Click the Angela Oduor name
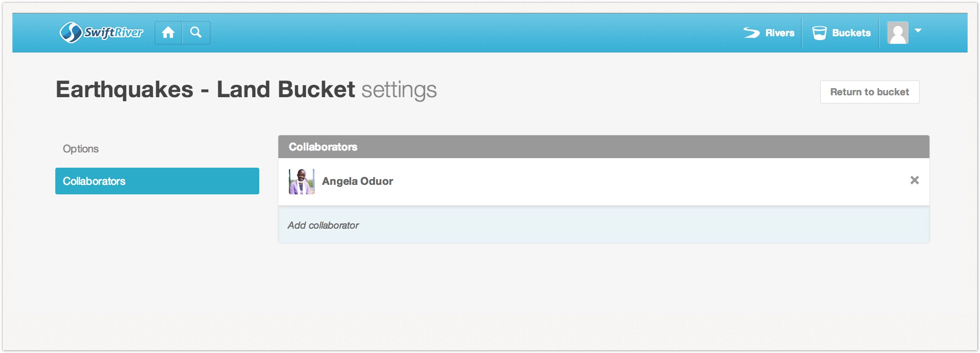Screen dimensions: 980x353 click(x=357, y=181)
